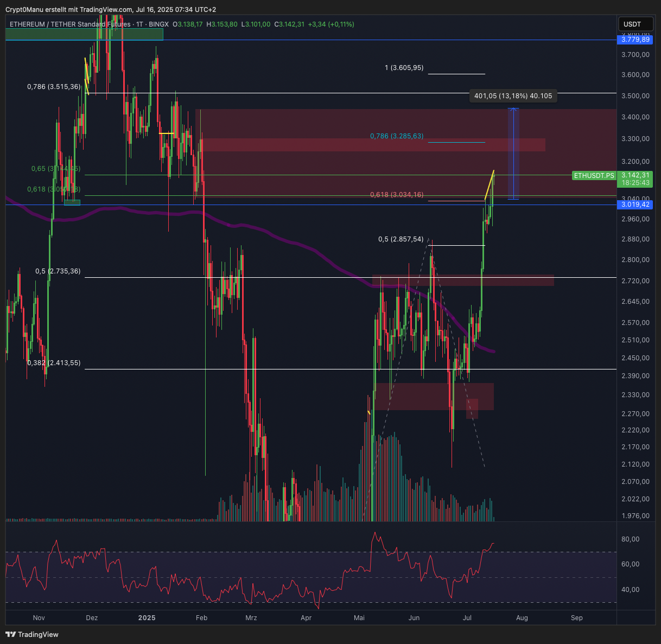Select the ETHUSDT.PS price line label

[x=594, y=175]
